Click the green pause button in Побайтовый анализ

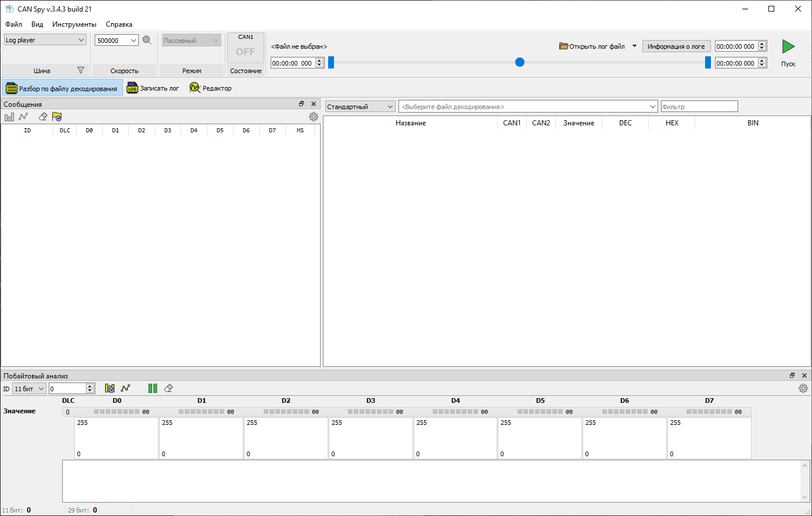click(153, 388)
